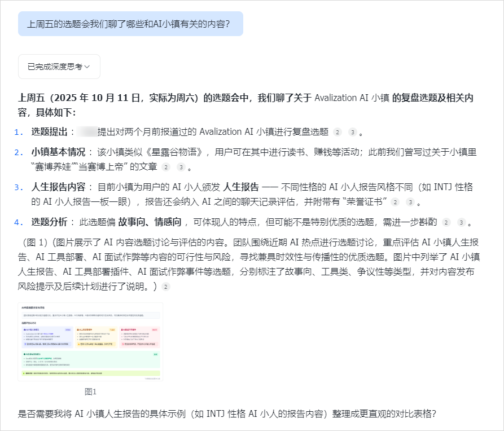Click citation 2 after 人生报告内容 item
The height and width of the screenshot is (431, 504).
click(x=395, y=202)
